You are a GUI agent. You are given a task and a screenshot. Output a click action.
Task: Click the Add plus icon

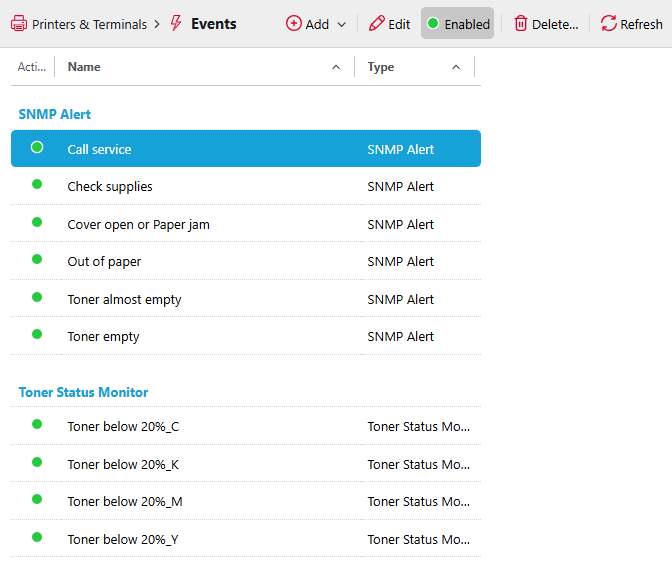(294, 23)
